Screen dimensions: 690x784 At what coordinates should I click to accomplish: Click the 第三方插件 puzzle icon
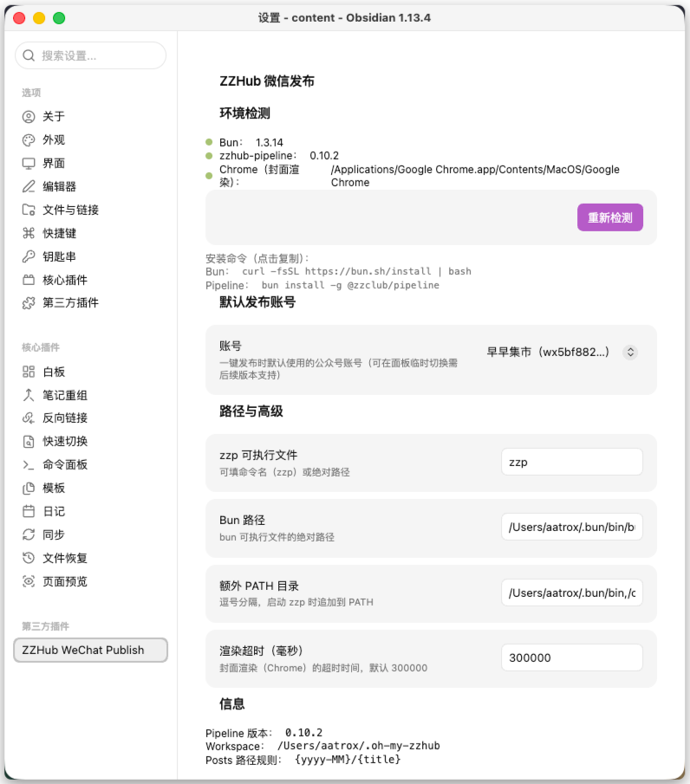(x=29, y=303)
